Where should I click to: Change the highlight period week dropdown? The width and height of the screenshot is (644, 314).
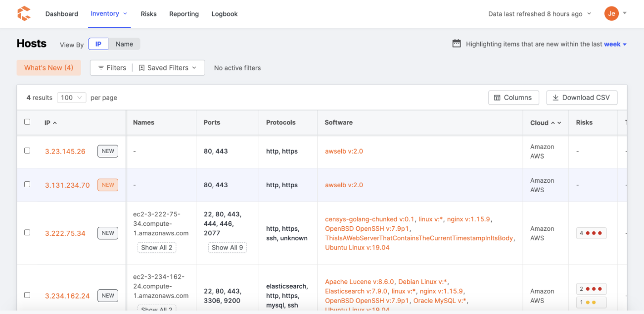point(615,44)
